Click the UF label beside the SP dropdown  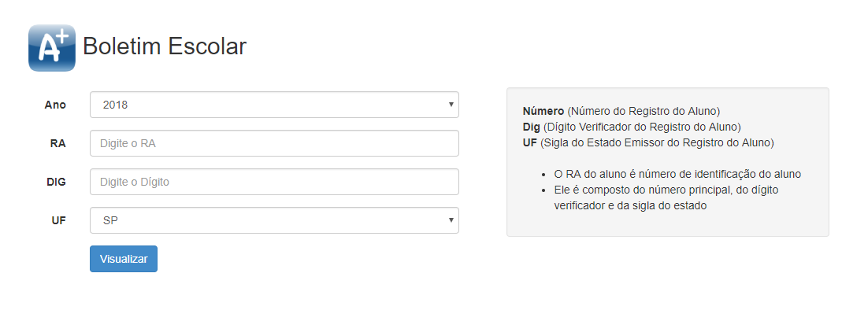[58, 220]
